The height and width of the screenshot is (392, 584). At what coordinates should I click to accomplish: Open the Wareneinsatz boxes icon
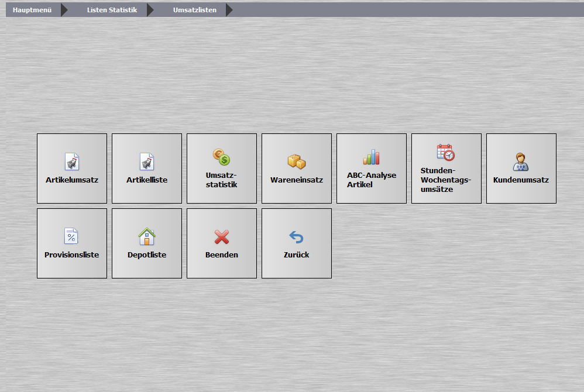click(x=297, y=161)
